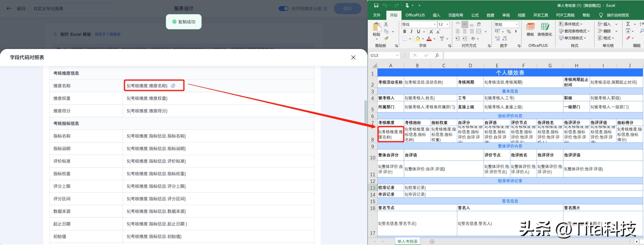Click the Excel formula bar input
This screenshot has width=644, height=245.
[544, 55]
